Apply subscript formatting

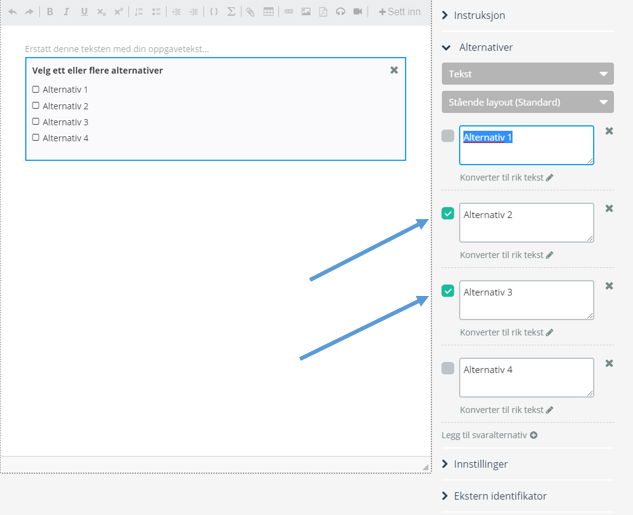101,12
